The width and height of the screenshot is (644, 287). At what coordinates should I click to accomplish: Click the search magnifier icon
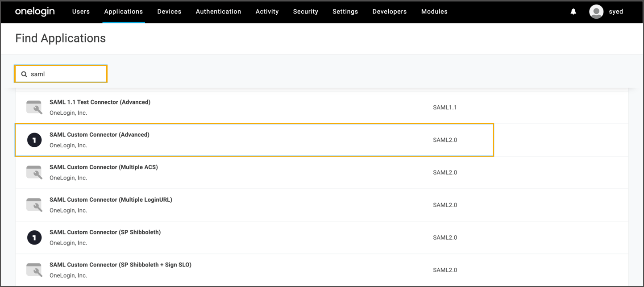tap(25, 74)
